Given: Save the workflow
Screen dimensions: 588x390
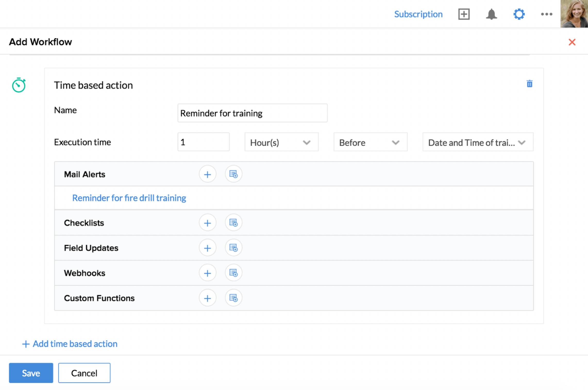Looking at the screenshot, I should pyautogui.click(x=31, y=373).
